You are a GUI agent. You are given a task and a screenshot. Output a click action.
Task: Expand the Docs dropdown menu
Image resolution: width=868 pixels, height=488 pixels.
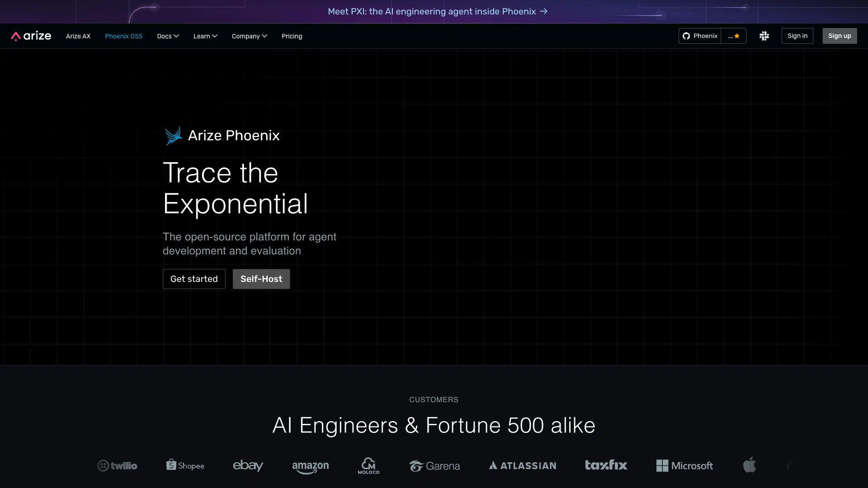point(168,36)
